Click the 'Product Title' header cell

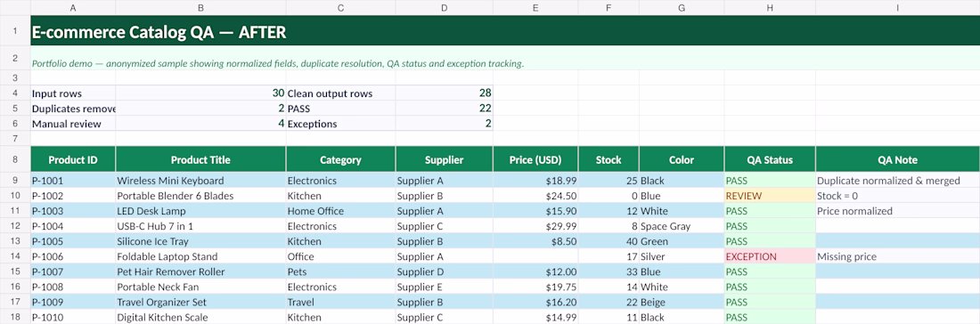point(200,160)
